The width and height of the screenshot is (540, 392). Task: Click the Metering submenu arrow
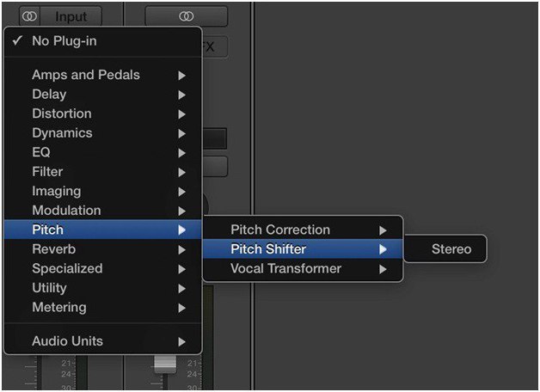181,308
